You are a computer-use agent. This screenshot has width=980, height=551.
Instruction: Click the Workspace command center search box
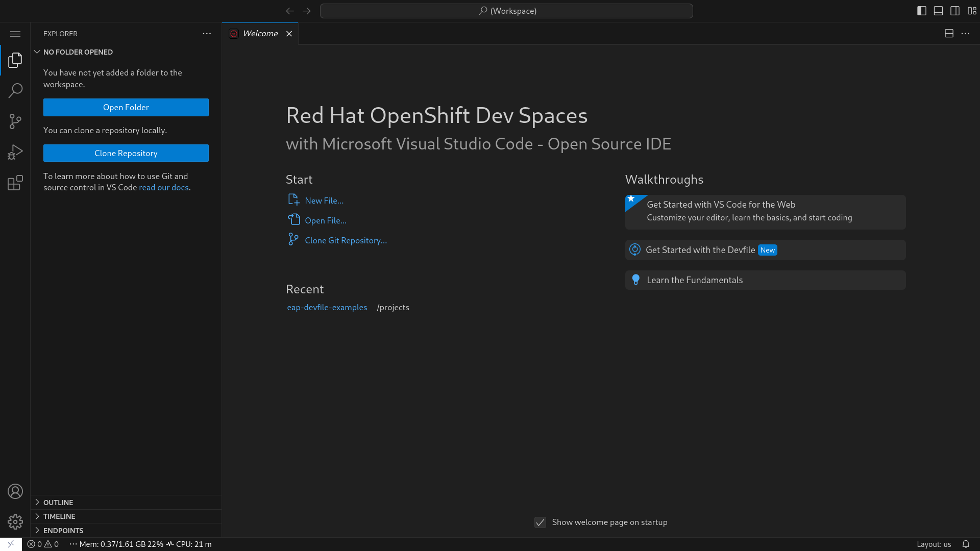coord(506,11)
